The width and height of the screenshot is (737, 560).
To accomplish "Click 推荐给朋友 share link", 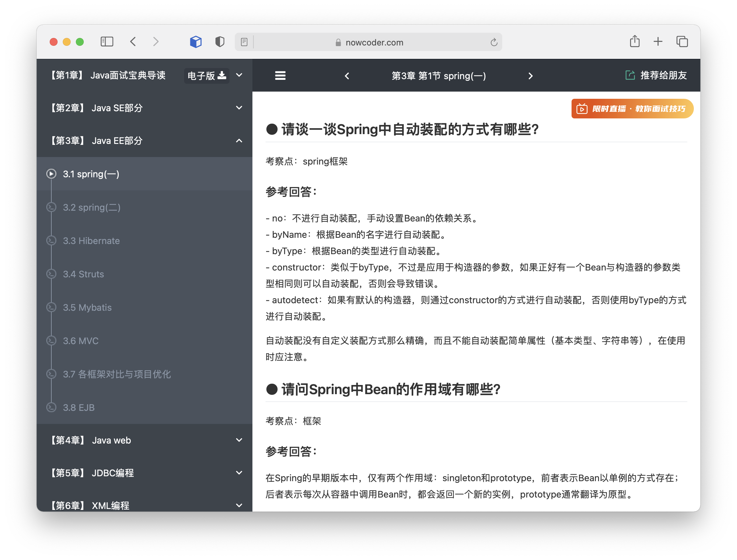I will click(656, 75).
